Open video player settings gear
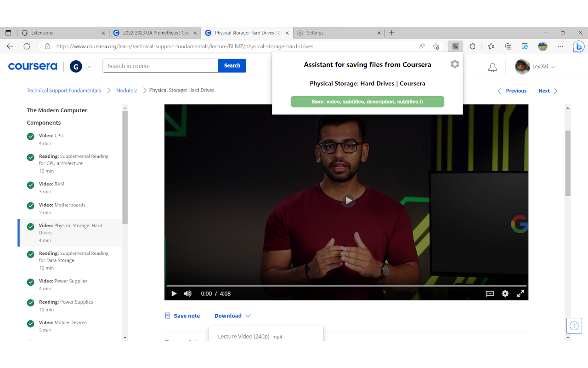 (505, 293)
